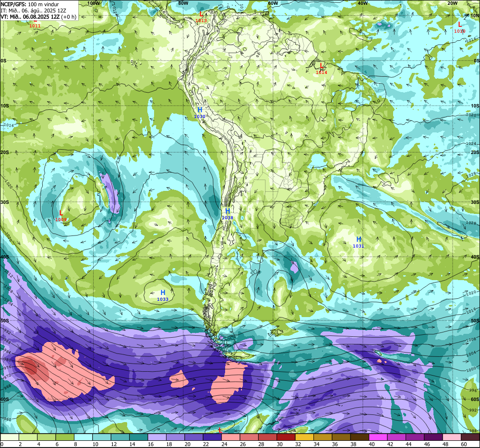Click the 100W longitude label
The height and width of the screenshot is (448, 480).
[x=94, y=3]
